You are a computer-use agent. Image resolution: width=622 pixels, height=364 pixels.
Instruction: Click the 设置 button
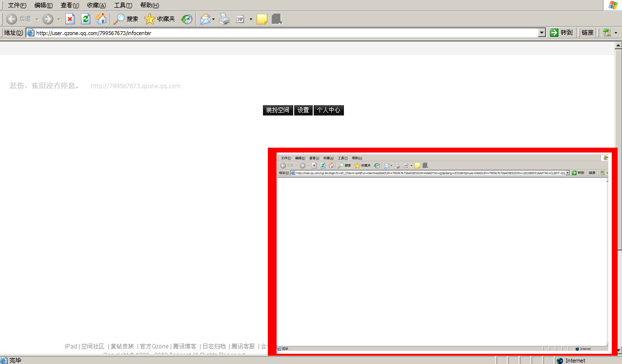point(303,110)
